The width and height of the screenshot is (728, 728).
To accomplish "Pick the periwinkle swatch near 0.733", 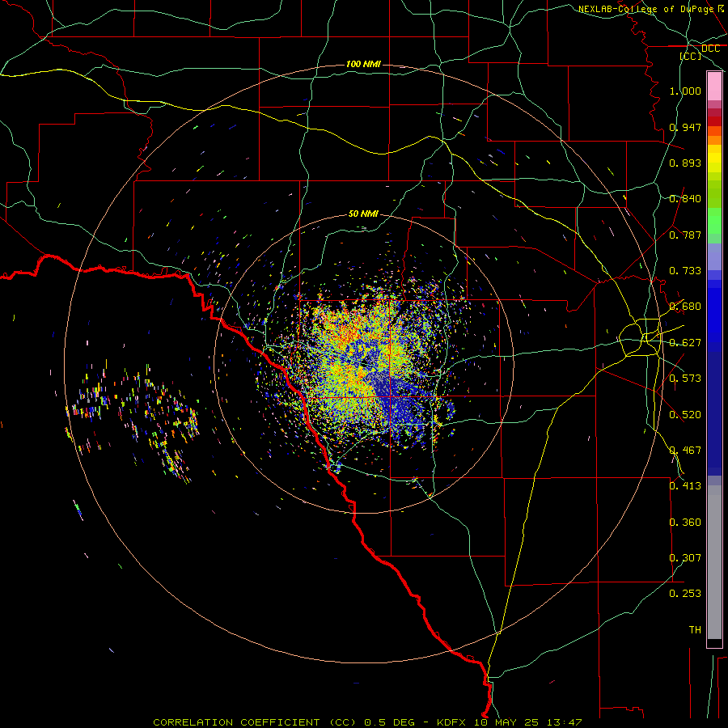I will (714, 257).
